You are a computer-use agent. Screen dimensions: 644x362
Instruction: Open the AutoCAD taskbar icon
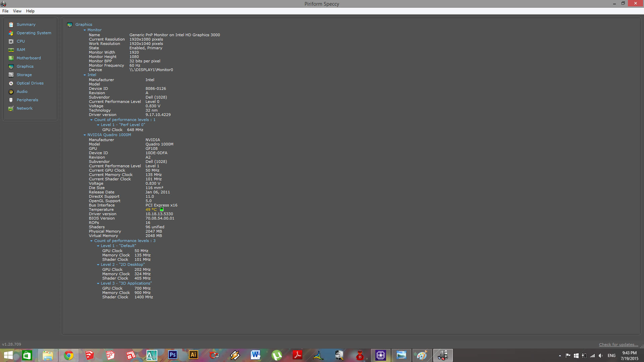pos(152,355)
